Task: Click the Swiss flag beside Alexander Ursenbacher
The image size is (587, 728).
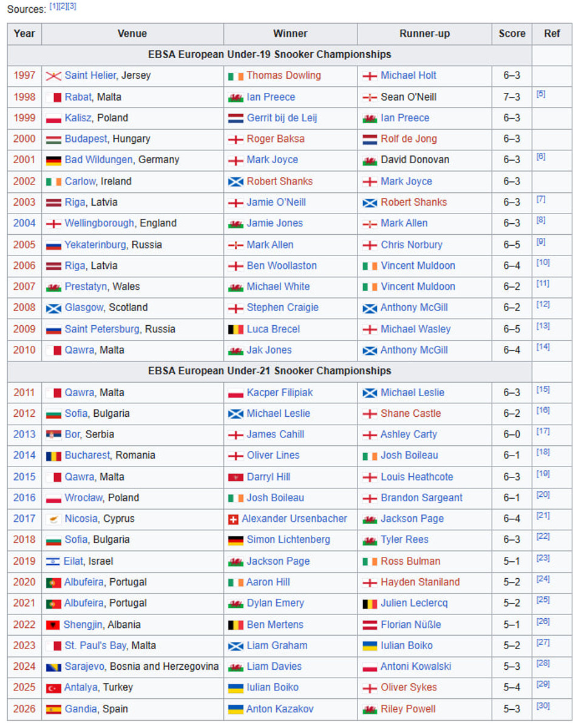Action: [232, 519]
